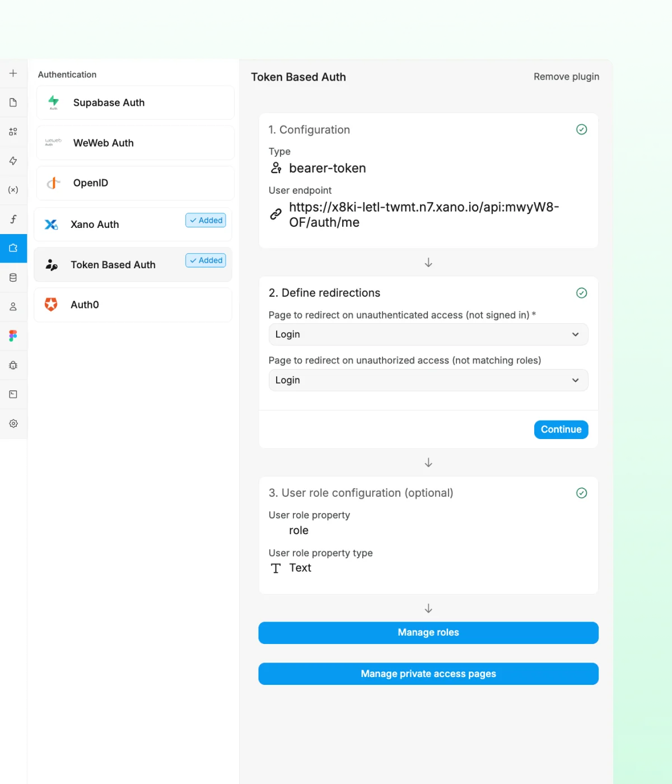672x784 pixels.
Task: Click the Continue button
Action: 561,430
